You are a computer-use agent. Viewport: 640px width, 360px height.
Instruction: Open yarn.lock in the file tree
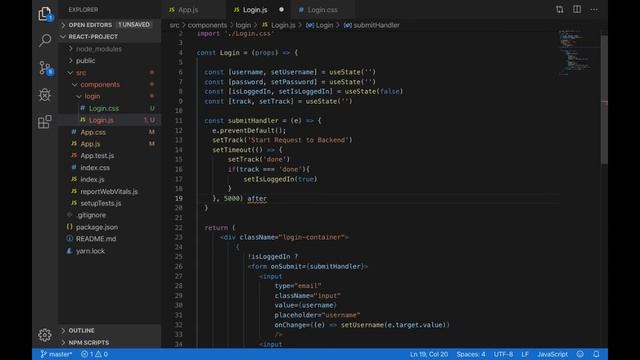point(90,251)
